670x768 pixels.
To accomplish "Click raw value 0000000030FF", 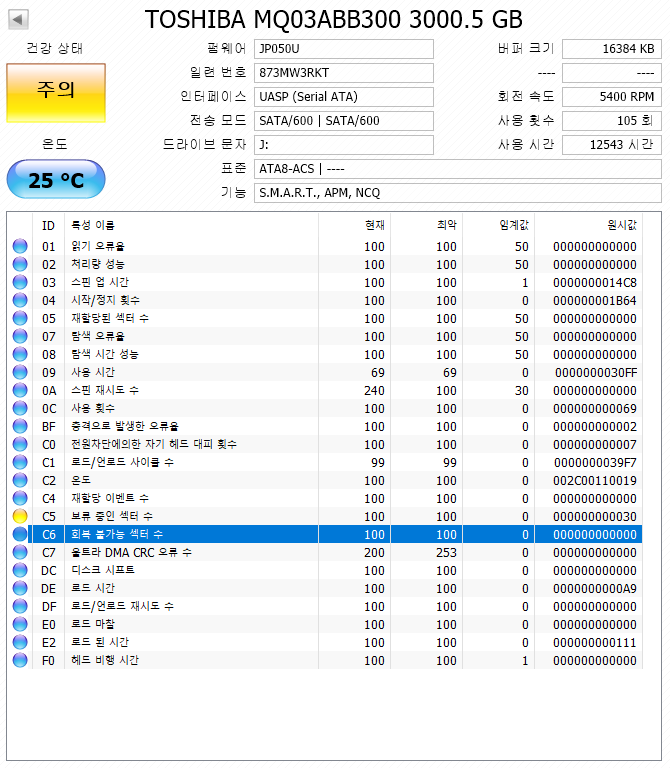I will (596, 373).
